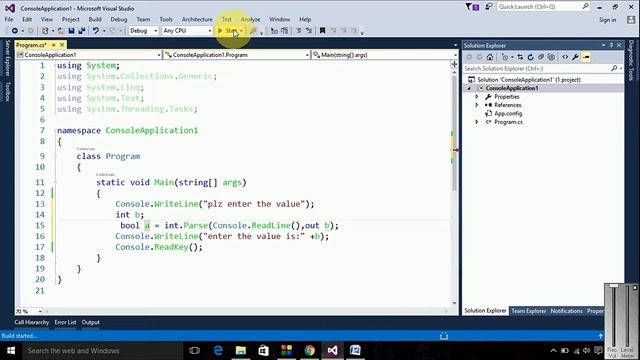Expand the Program.cs node in Solution Explorer

coord(477,122)
